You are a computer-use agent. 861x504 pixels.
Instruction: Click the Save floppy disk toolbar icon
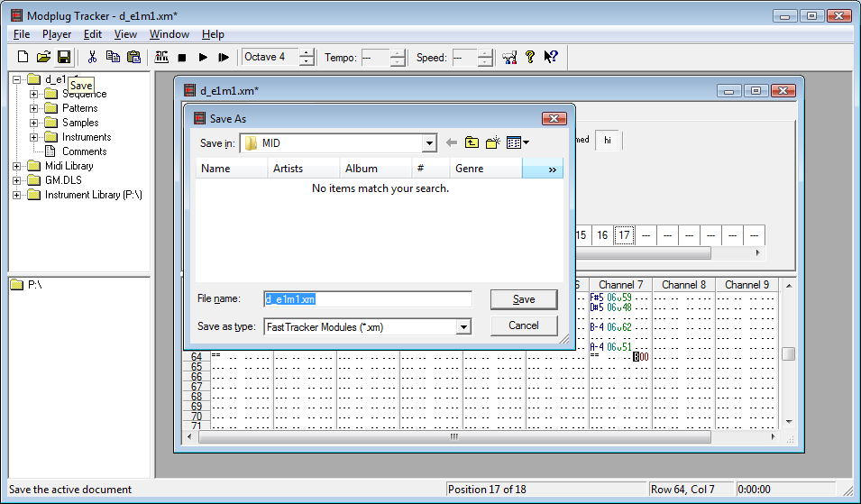click(64, 57)
